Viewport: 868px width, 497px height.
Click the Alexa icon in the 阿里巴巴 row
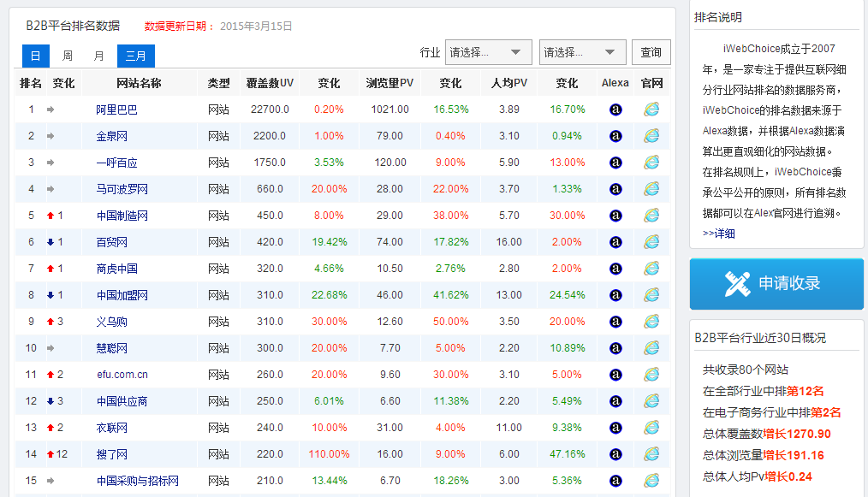tap(615, 109)
